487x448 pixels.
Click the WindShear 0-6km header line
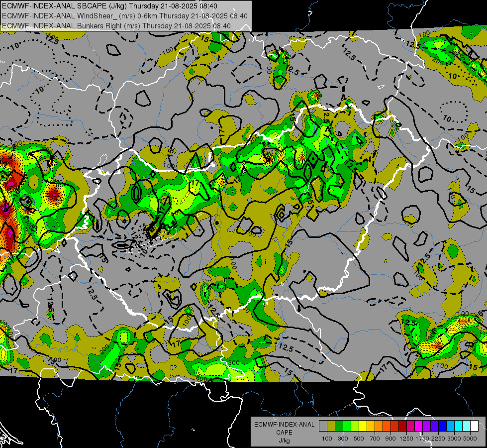click(x=124, y=16)
